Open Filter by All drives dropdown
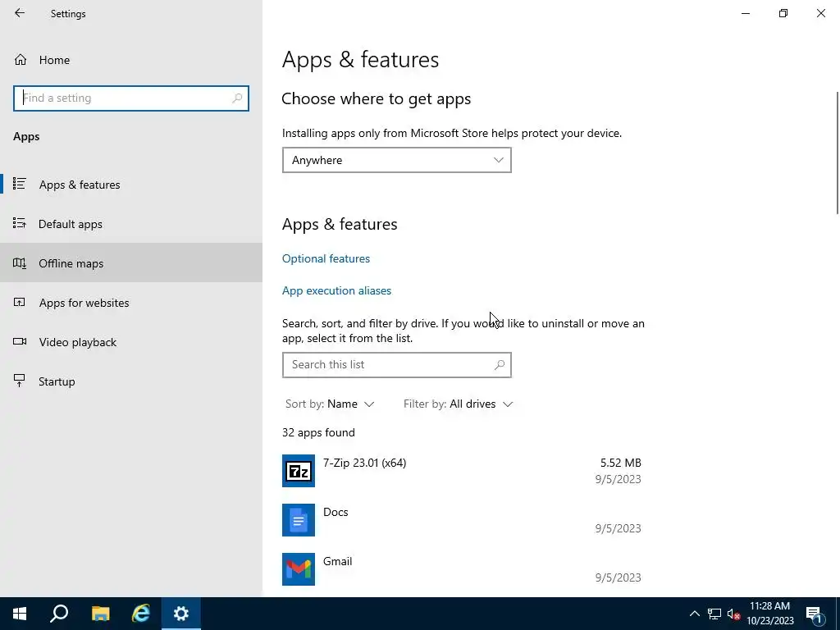 click(458, 404)
